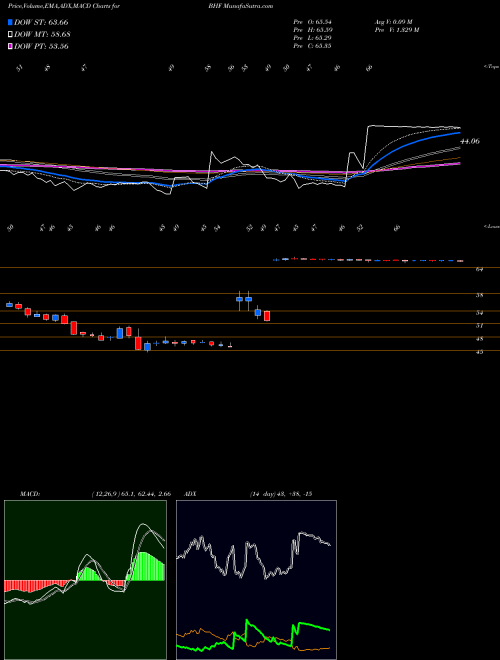Viewport: 500px width, 660px height.
Task: Click the Pre V: 1.329 M value
Action: (396, 30)
